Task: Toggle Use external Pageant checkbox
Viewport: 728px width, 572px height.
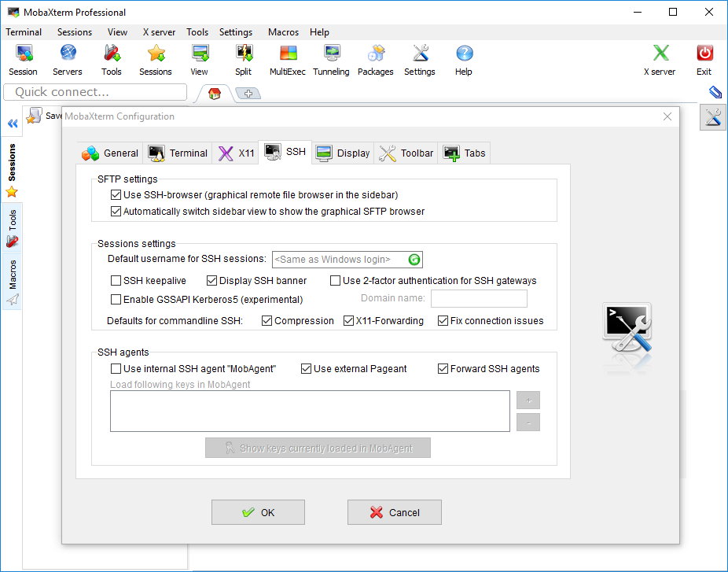Action: point(306,369)
